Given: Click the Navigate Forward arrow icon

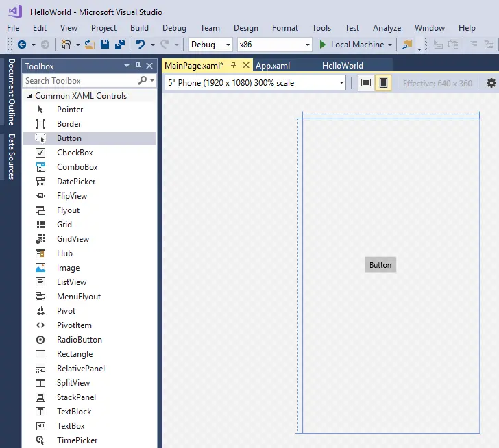Looking at the screenshot, I should coord(45,45).
